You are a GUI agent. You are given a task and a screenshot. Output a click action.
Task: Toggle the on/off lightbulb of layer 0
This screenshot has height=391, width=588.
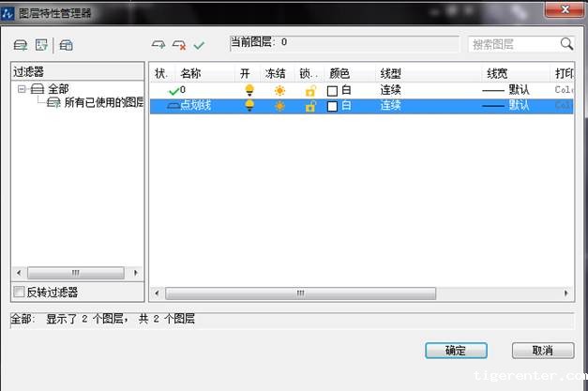point(249,90)
